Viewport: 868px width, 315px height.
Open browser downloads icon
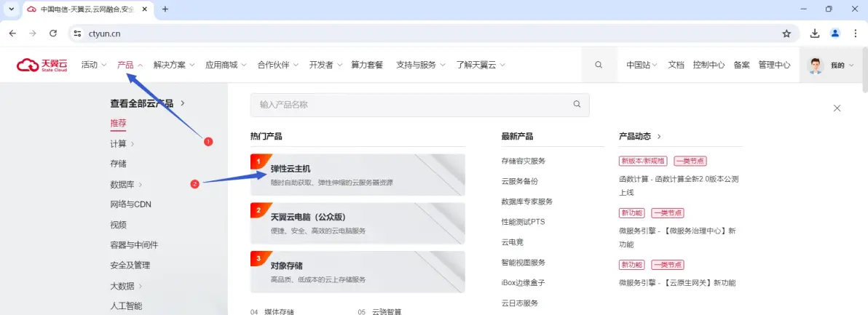pyautogui.click(x=815, y=33)
